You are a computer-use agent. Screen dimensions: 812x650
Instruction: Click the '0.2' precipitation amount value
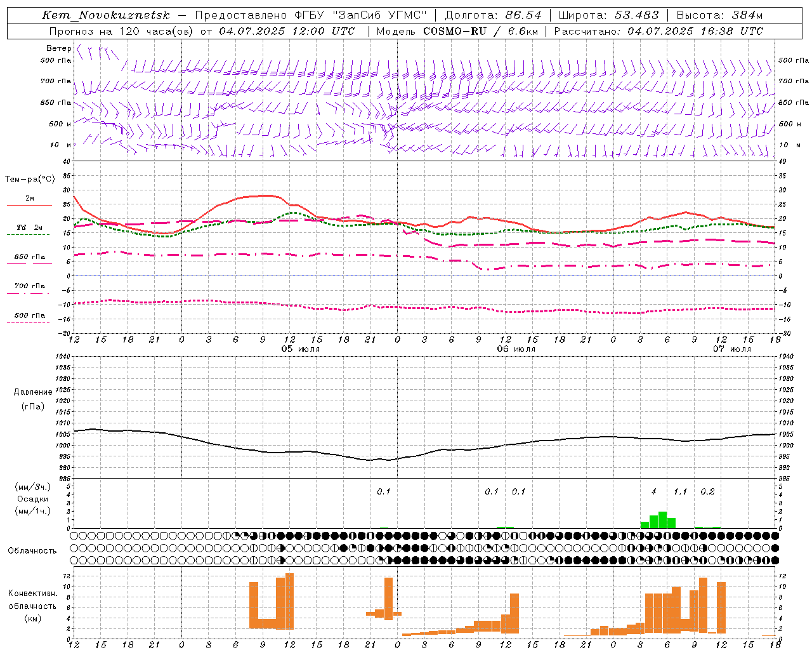[707, 492]
